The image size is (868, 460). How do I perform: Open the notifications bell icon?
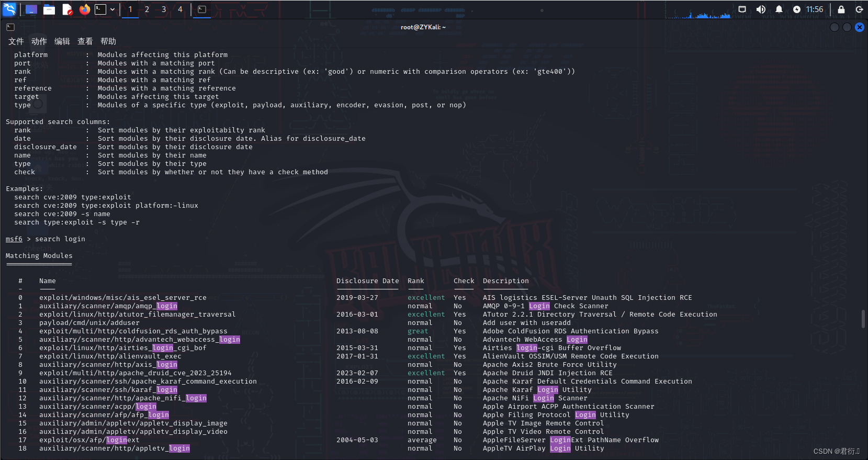(x=779, y=9)
